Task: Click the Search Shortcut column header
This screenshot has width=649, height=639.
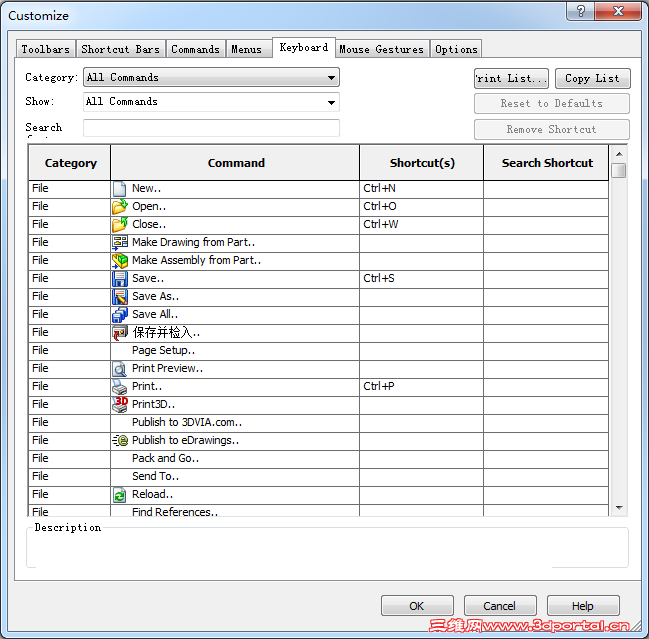Action: click(x=547, y=163)
